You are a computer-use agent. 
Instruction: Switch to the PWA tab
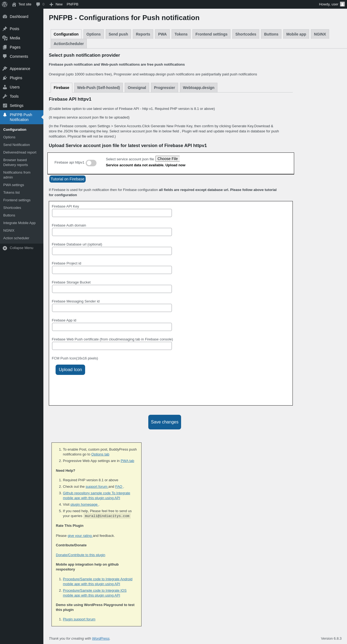162,34
